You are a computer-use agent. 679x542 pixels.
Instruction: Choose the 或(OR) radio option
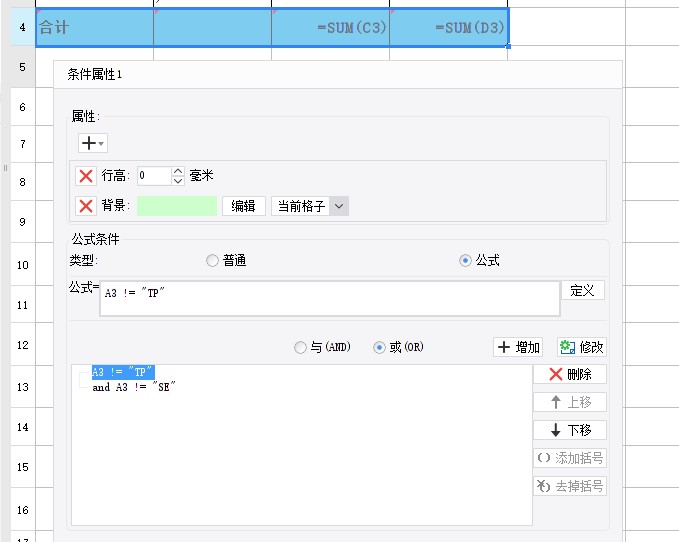point(379,348)
